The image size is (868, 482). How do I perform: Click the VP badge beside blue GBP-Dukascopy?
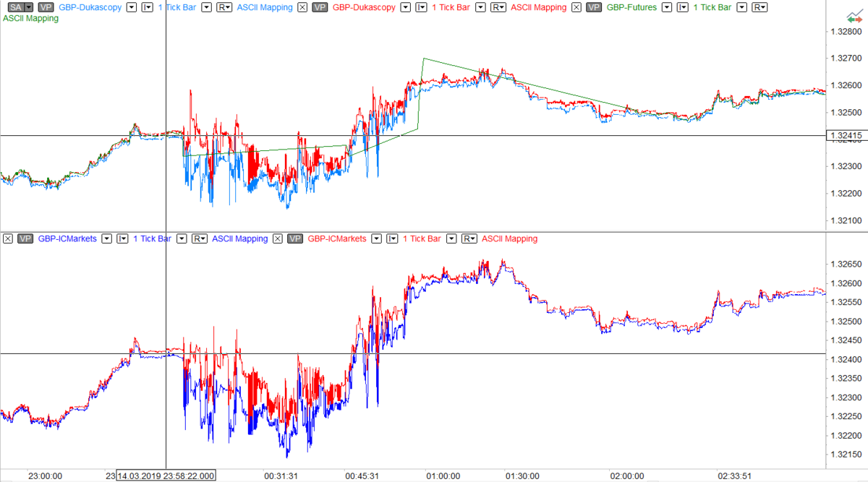pos(46,7)
